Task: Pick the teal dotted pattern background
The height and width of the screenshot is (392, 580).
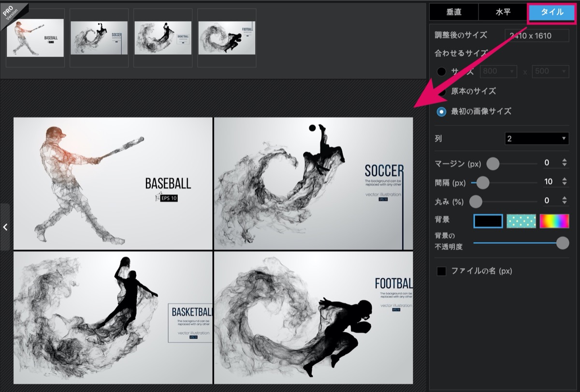Action: [521, 221]
